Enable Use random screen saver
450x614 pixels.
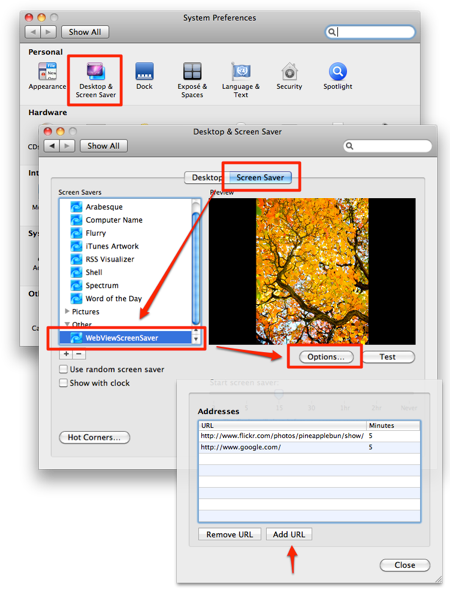coord(63,369)
